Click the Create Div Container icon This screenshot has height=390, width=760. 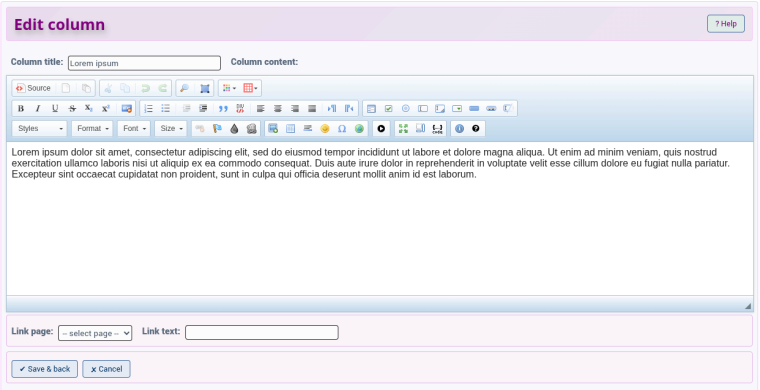(240, 109)
